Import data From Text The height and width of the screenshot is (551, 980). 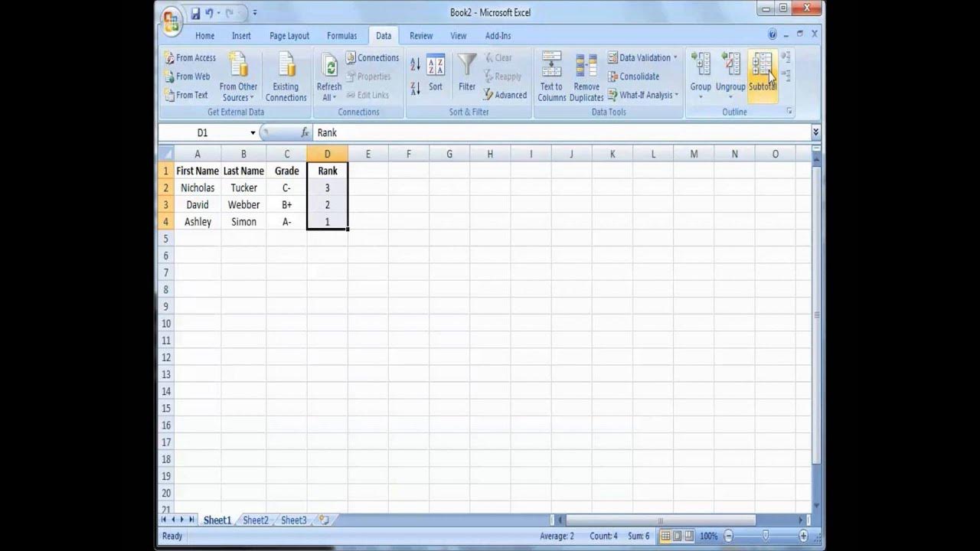(186, 96)
